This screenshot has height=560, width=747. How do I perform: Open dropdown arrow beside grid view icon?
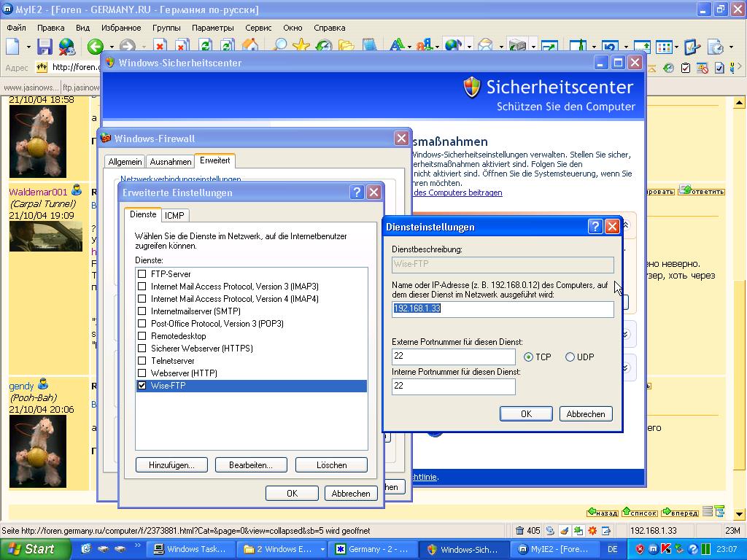click(x=676, y=47)
